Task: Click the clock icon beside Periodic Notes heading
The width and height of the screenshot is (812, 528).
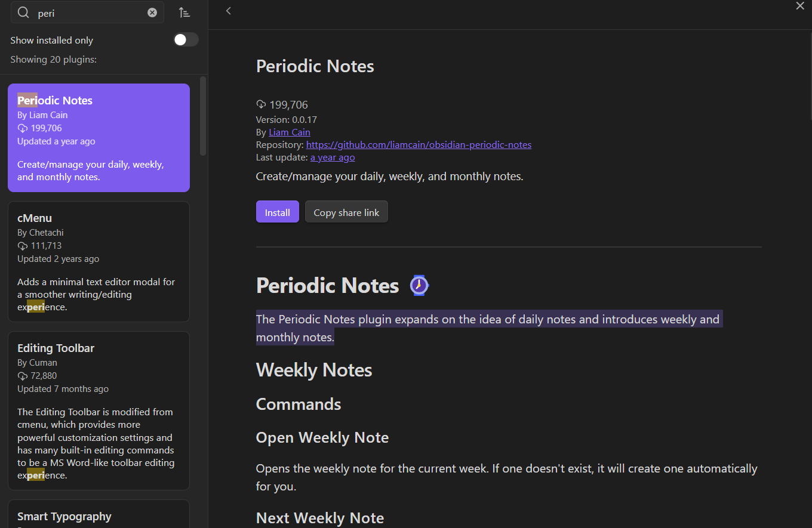Action: pyautogui.click(x=419, y=285)
